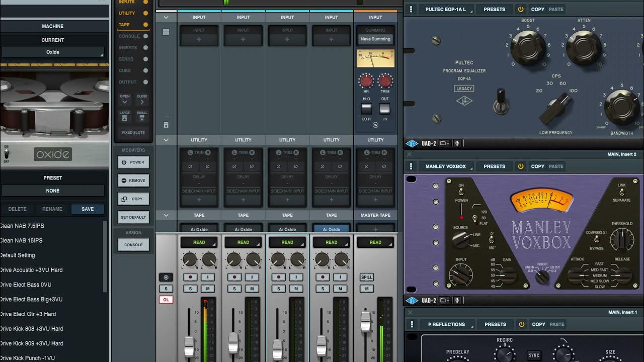Click the RENAME preset button

pos(52,209)
